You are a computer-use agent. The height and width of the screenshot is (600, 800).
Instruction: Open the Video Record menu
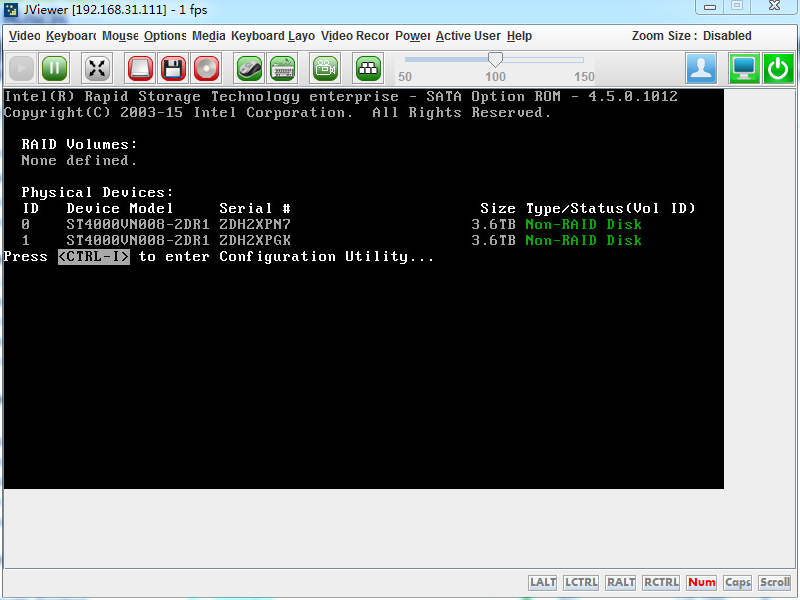click(x=355, y=36)
